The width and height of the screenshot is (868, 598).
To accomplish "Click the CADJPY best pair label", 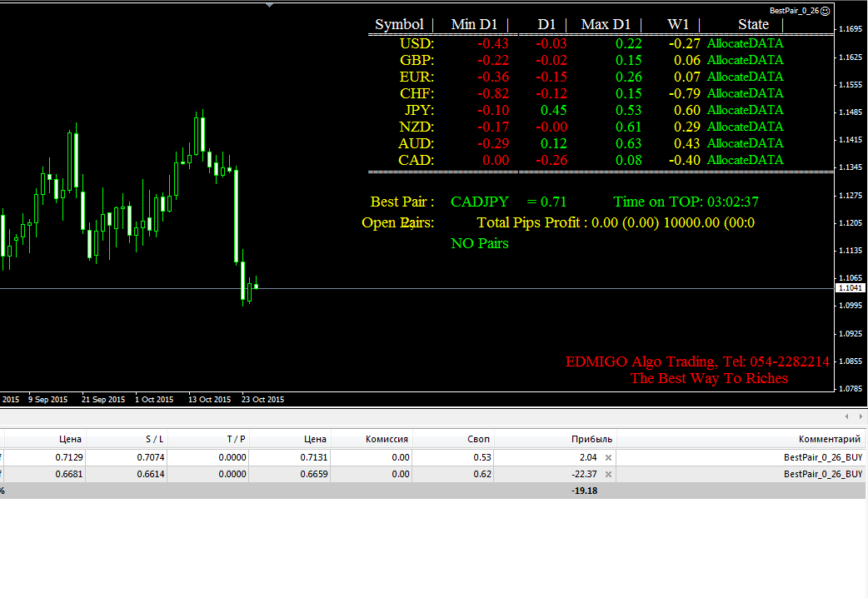I will (x=479, y=202).
